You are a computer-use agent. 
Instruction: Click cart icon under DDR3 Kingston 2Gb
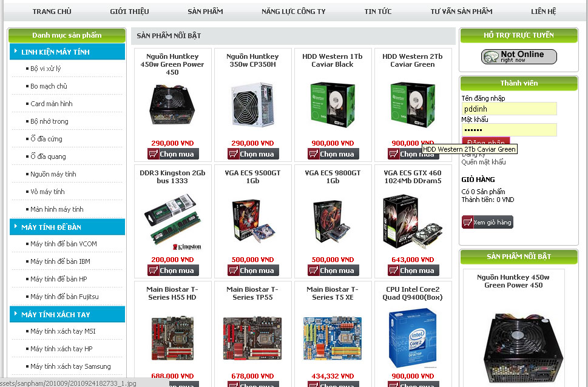tap(154, 271)
